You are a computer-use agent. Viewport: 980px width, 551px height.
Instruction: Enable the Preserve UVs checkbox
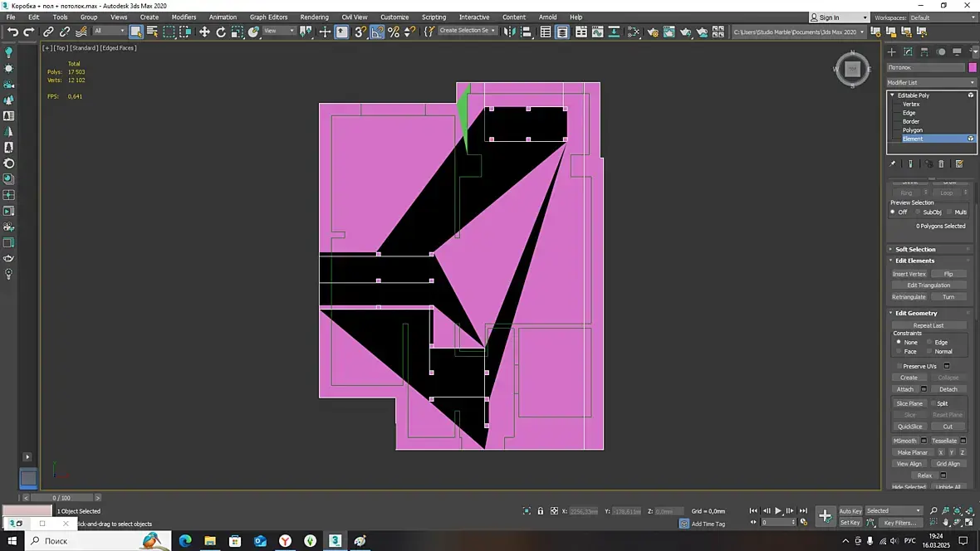(x=899, y=366)
